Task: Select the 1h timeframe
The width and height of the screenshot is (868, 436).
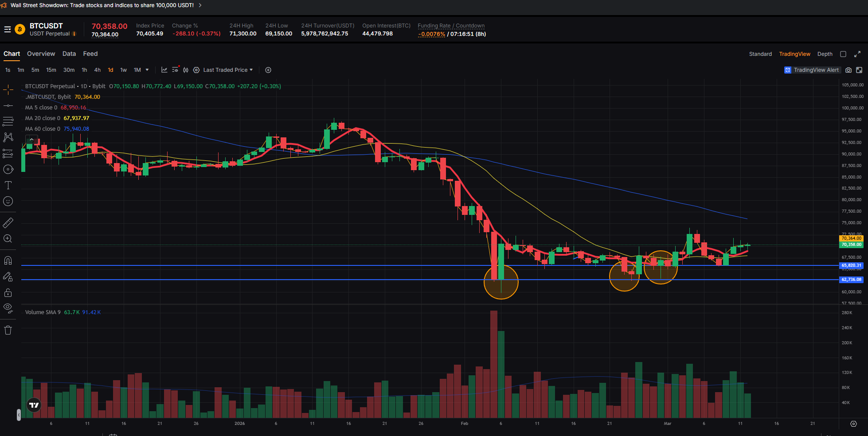Action: coord(84,70)
